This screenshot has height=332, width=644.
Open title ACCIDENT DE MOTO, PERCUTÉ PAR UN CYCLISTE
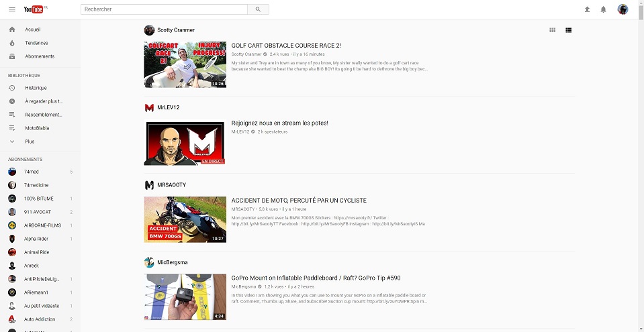click(299, 201)
